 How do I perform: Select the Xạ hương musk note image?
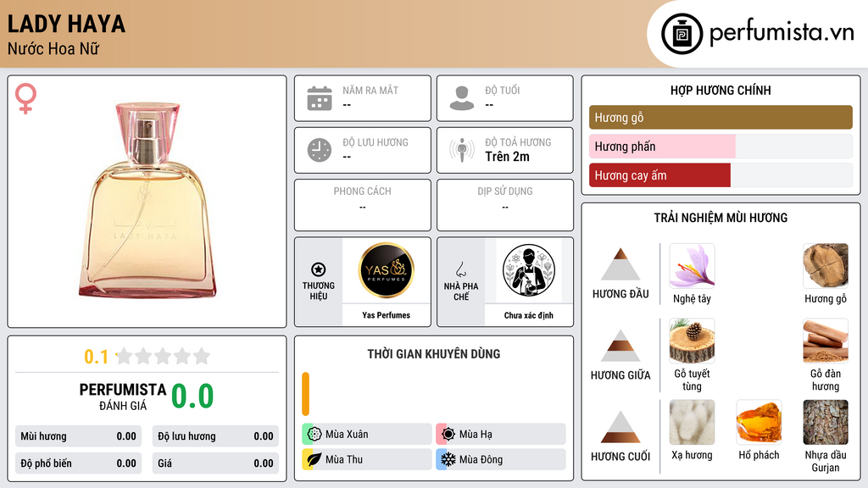coord(692,423)
